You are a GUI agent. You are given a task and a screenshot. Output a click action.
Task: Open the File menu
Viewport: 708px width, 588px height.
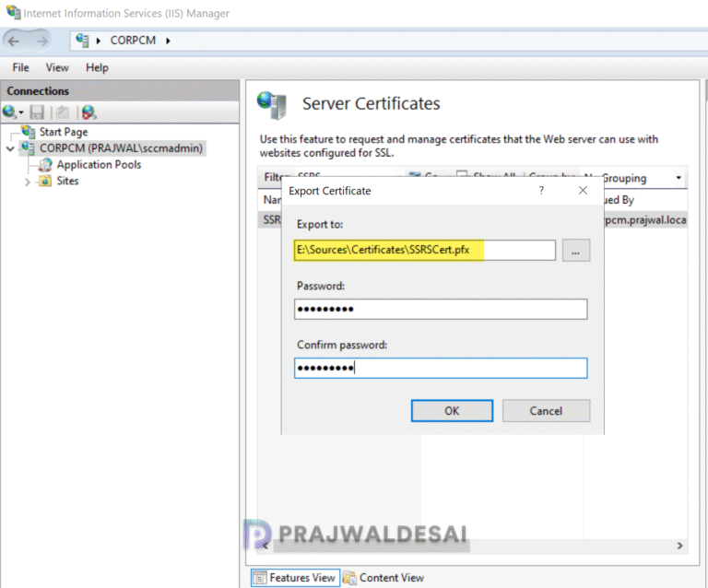(21, 67)
